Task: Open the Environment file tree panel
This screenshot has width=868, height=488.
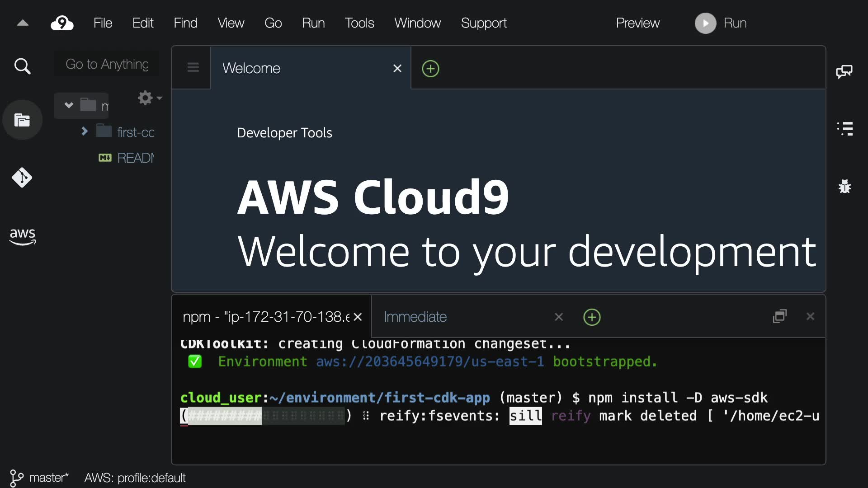Action: click(x=22, y=120)
